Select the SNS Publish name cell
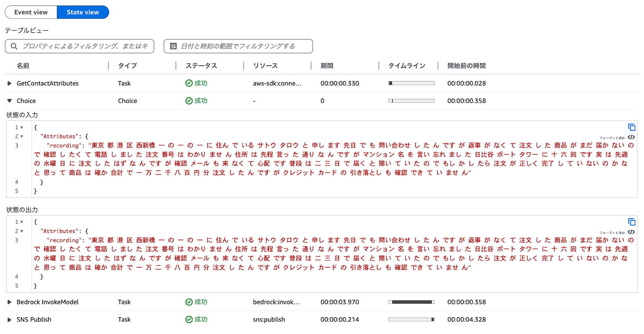 point(34,320)
